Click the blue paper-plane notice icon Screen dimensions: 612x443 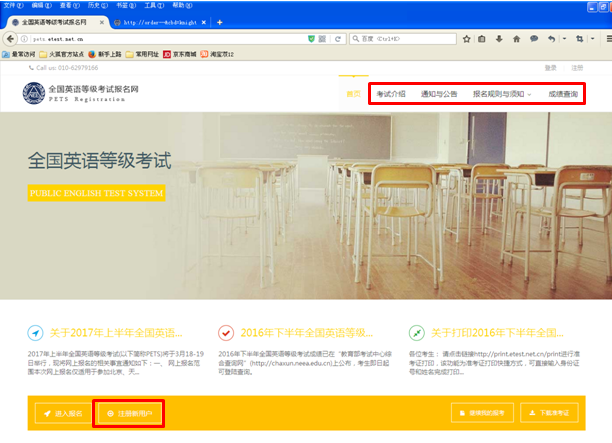pos(36,333)
